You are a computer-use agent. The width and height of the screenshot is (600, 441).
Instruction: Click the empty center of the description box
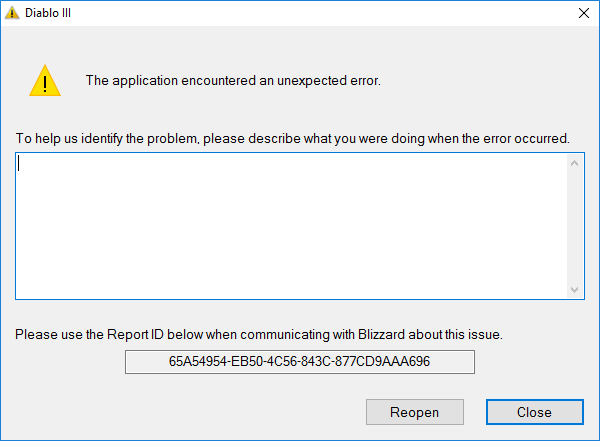[292, 226]
